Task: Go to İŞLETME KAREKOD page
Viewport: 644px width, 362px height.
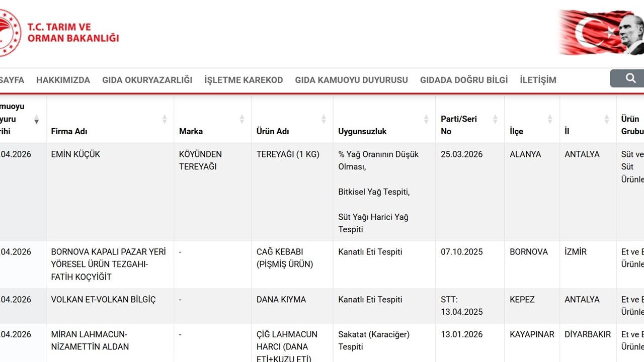Action: [244, 80]
